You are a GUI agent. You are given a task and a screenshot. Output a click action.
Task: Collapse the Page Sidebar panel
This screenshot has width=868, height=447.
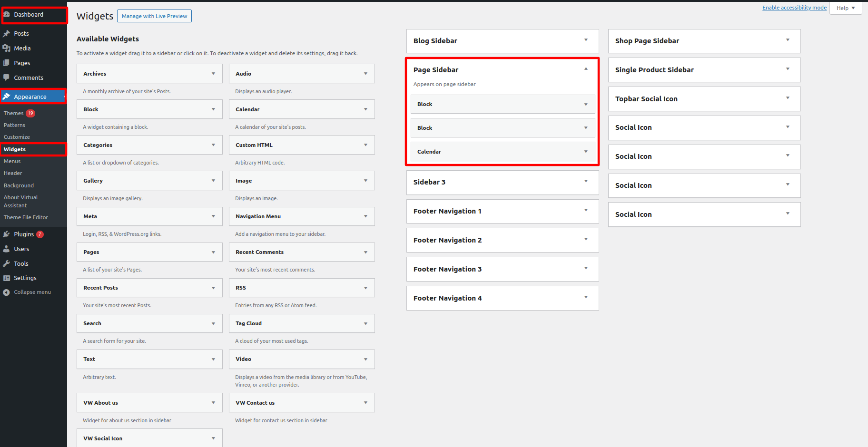pos(586,69)
